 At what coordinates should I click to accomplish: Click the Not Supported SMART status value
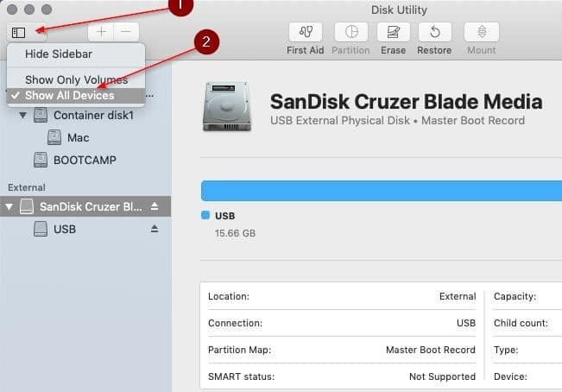[442, 376]
